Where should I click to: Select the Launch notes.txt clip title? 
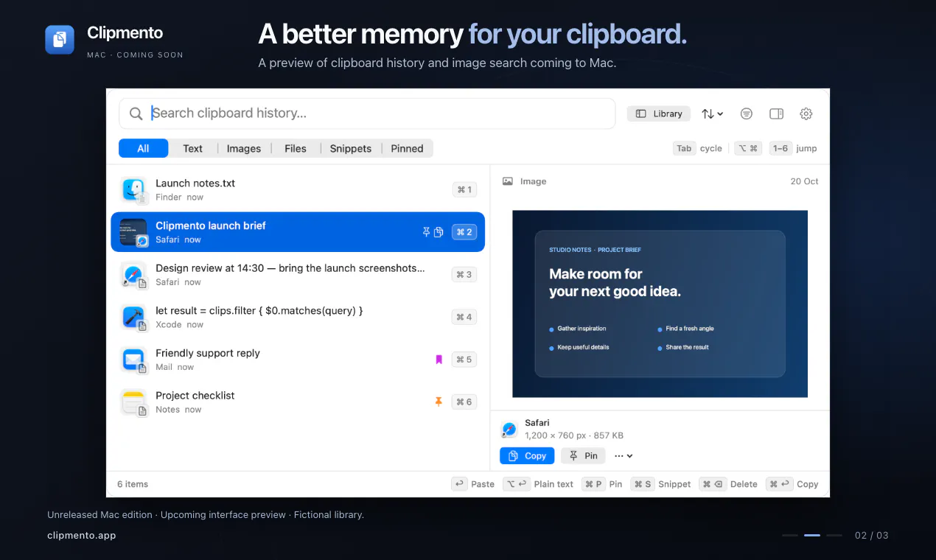click(x=195, y=183)
